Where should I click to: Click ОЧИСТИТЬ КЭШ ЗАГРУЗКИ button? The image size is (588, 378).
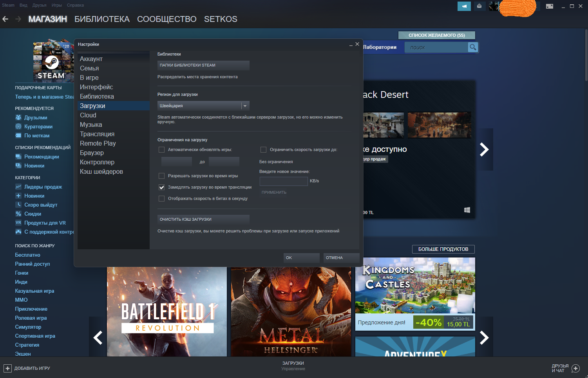click(203, 219)
